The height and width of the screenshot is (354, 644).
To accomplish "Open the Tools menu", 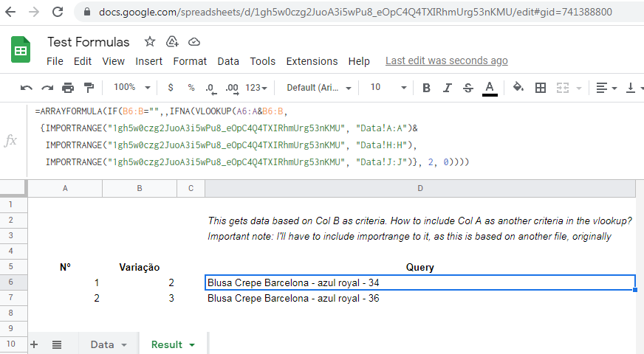I will click(262, 61).
